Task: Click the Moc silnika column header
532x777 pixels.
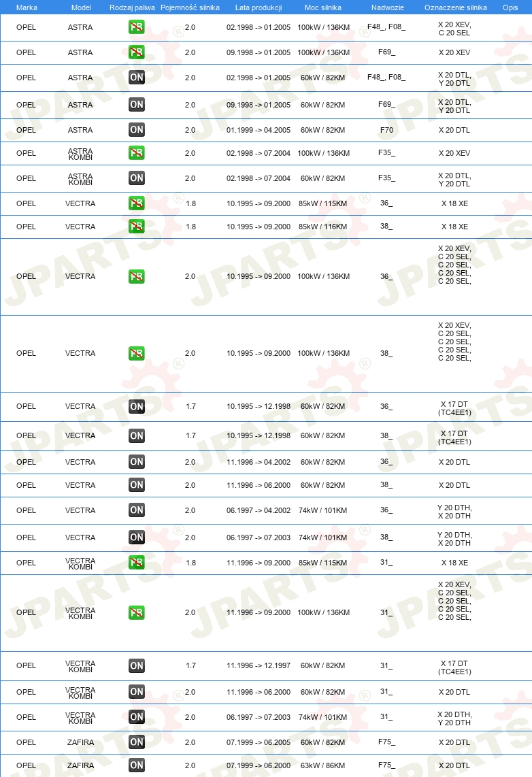Action: pyautogui.click(x=323, y=7)
